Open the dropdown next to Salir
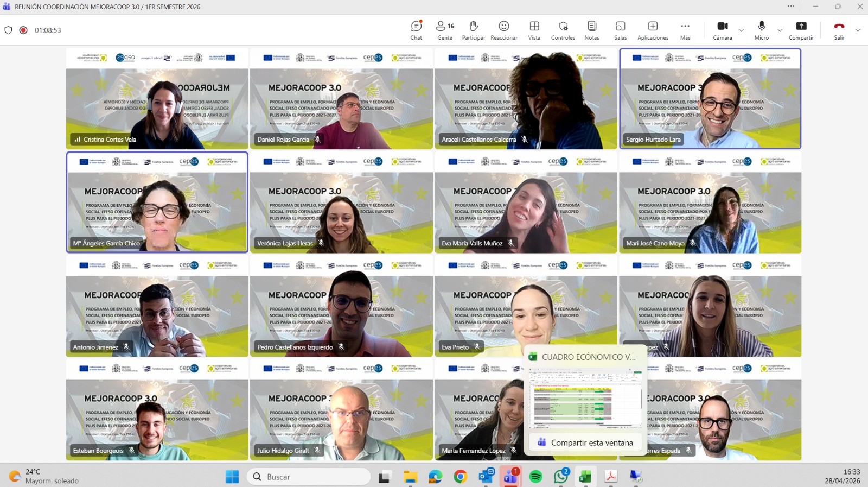 858,30
